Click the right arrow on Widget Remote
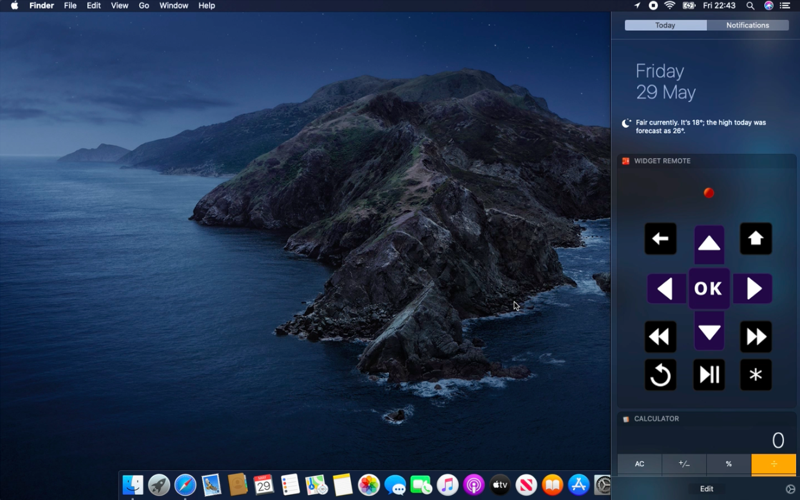Screen dimensions: 800x500 753,289
